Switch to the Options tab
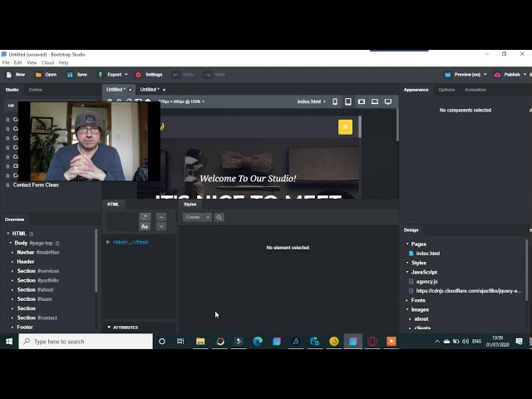 pos(446,90)
